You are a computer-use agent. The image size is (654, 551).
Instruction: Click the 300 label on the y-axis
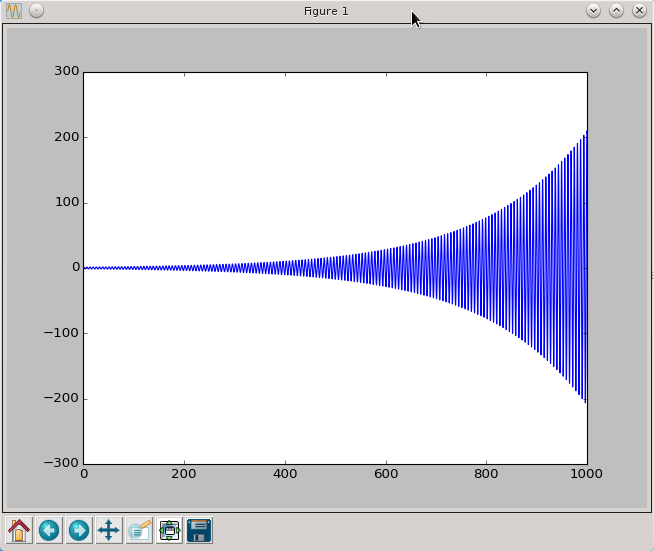[x=68, y=71]
